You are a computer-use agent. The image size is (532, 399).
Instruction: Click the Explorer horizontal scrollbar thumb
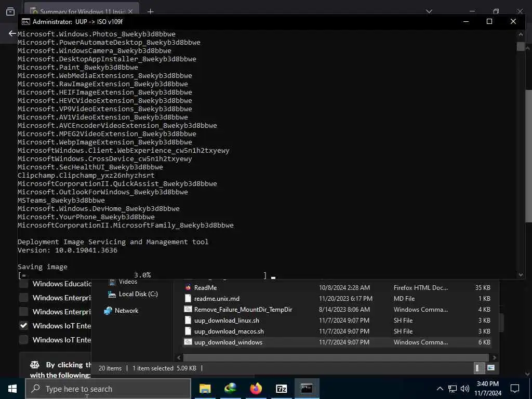pyautogui.click(x=336, y=357)
